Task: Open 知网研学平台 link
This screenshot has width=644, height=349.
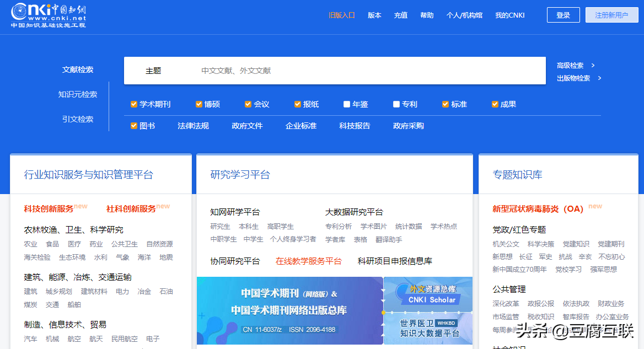Action: click(235, 212)
